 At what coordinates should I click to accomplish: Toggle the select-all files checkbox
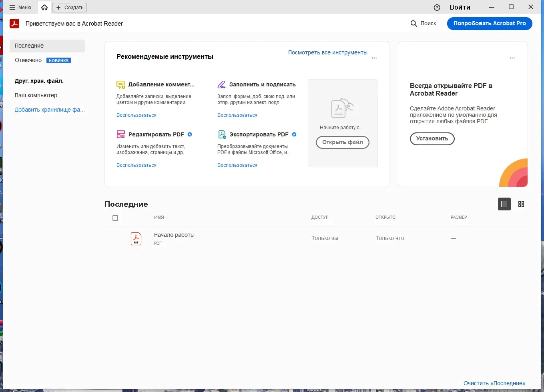pos(115,218)
